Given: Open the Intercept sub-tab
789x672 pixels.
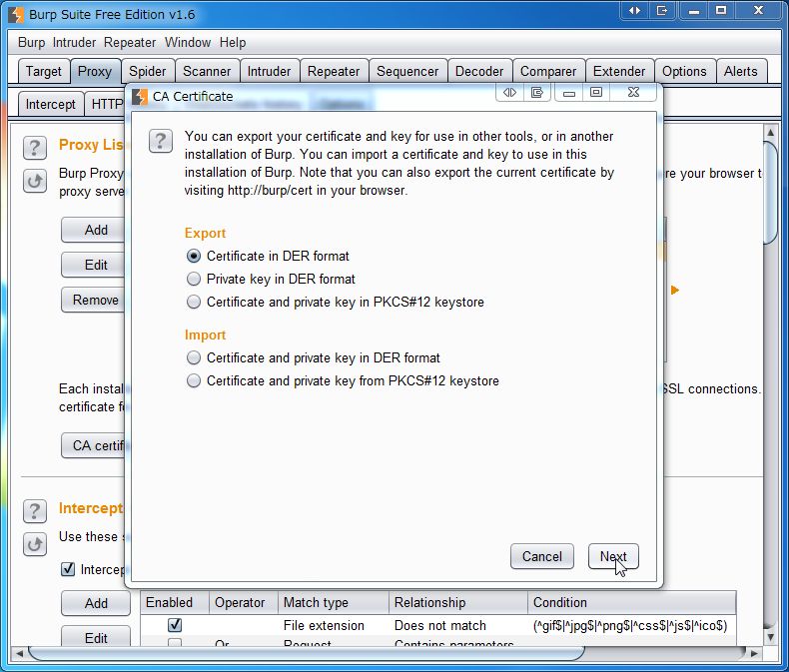Looking at the screenshot, I should 50,104.
